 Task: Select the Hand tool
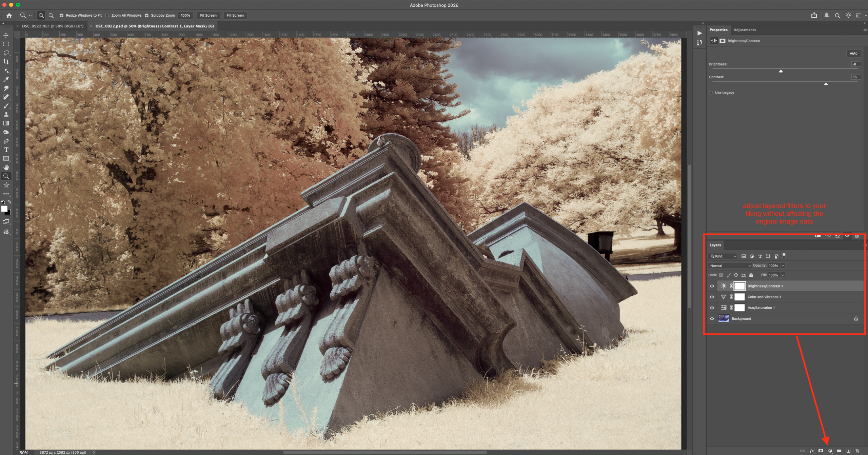tap(6, 167)
